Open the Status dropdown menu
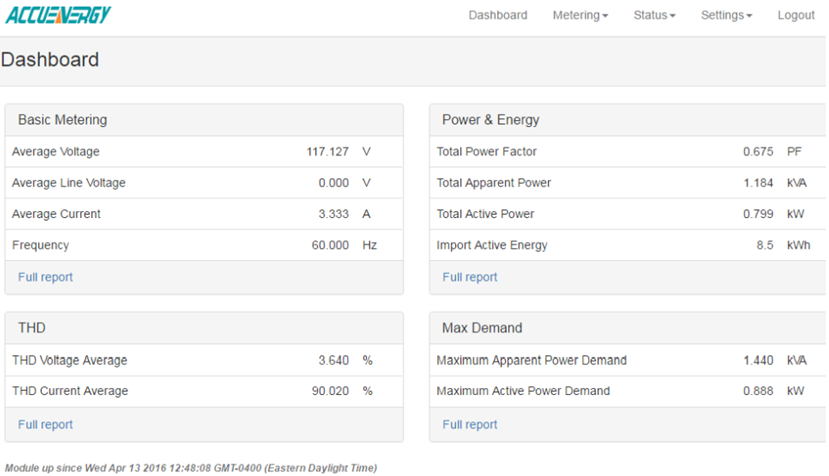The width and height of the screenshot is (829, 476). 654,15
